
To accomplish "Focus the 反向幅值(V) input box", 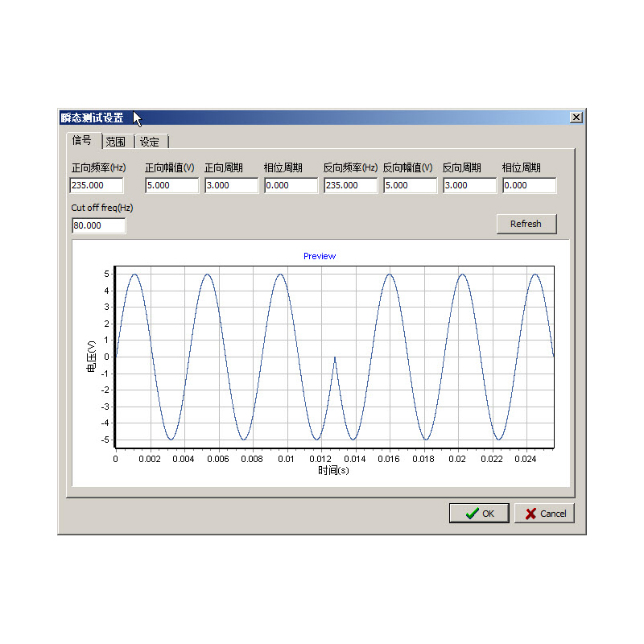I will pos(410,185).
